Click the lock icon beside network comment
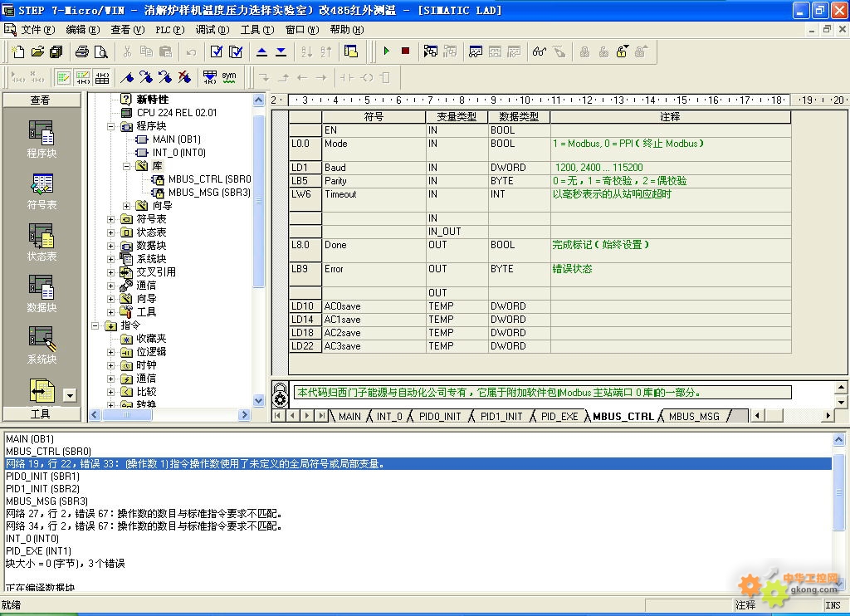 click(281, 394)
